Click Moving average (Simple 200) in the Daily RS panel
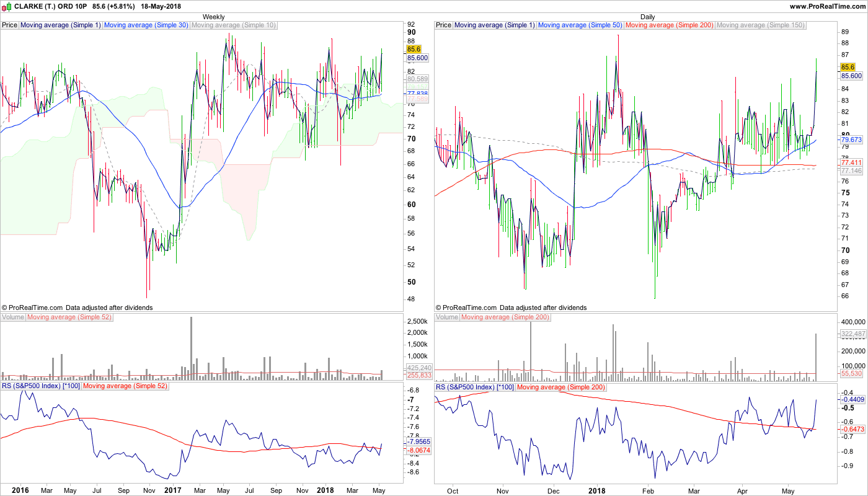The image size is (868, 496). (x=560, y=387)
